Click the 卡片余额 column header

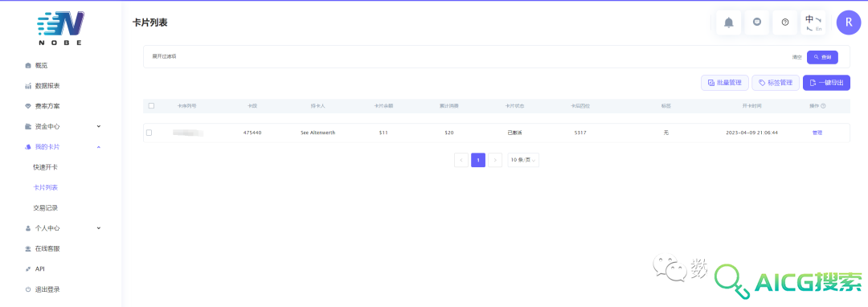coord(383,105)
